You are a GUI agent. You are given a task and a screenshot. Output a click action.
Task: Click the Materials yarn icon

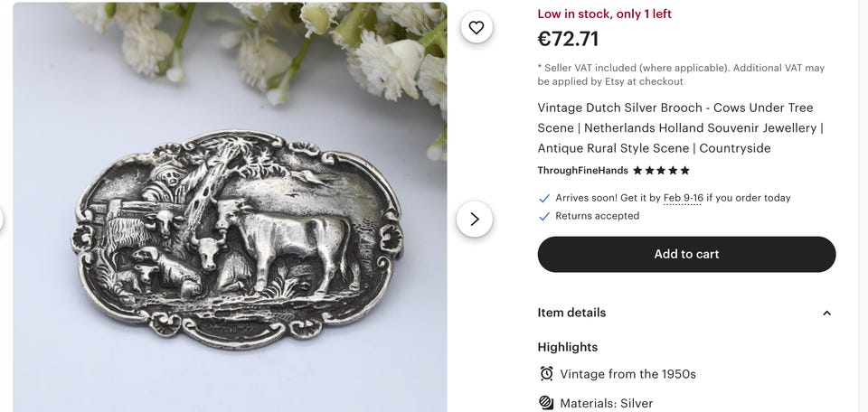[546, 403]
